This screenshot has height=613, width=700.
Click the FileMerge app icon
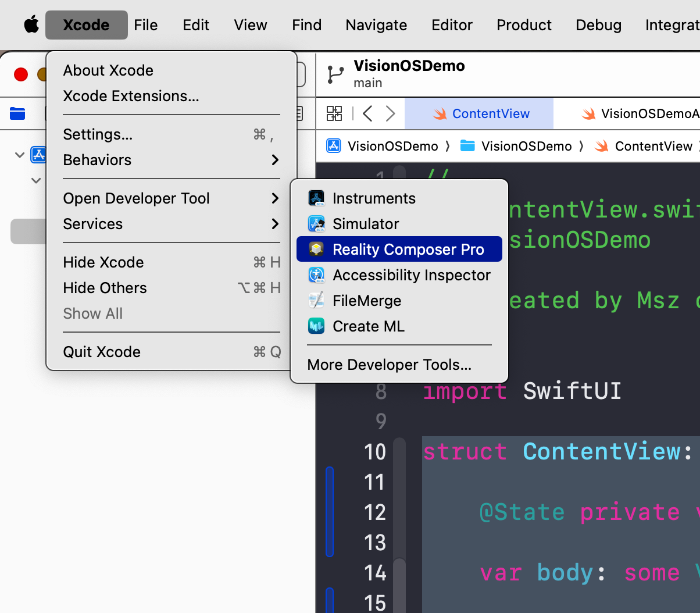pos(316,301)
